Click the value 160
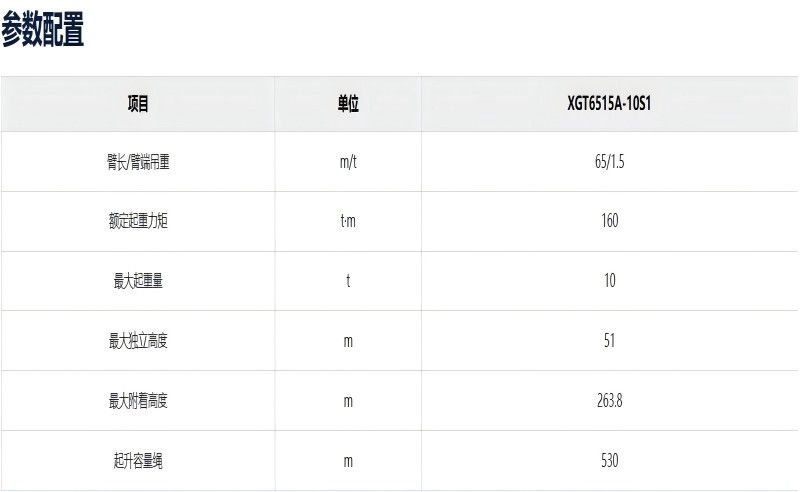This screenshot has width=800, height=492. pyautogui.click(x=610, y=220)
